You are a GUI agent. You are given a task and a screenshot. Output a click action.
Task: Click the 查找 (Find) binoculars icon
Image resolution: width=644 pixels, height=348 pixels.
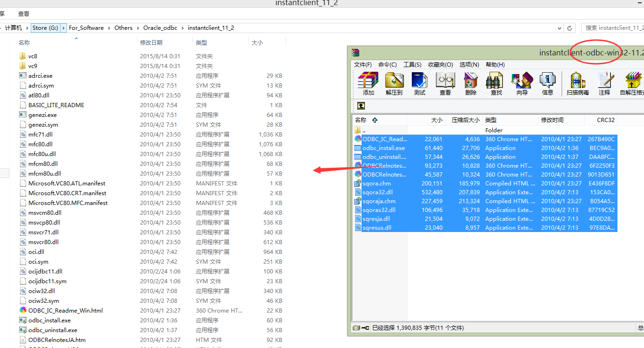click(494, 80)
